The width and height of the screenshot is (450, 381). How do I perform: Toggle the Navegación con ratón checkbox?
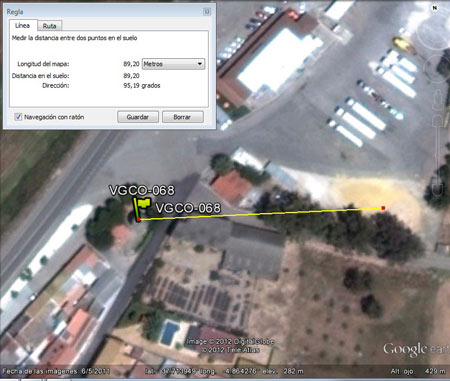18,117
